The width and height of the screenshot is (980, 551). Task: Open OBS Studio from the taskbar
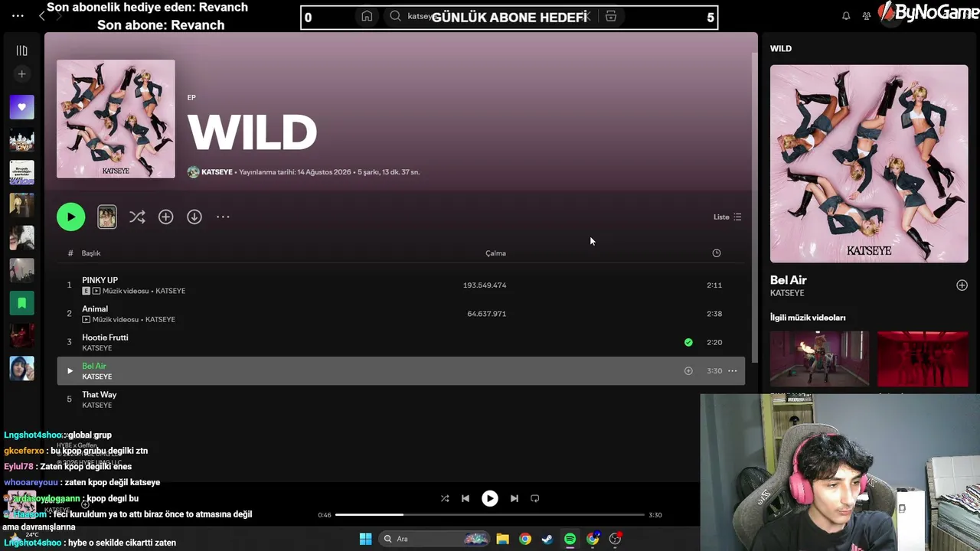(615, 539)
